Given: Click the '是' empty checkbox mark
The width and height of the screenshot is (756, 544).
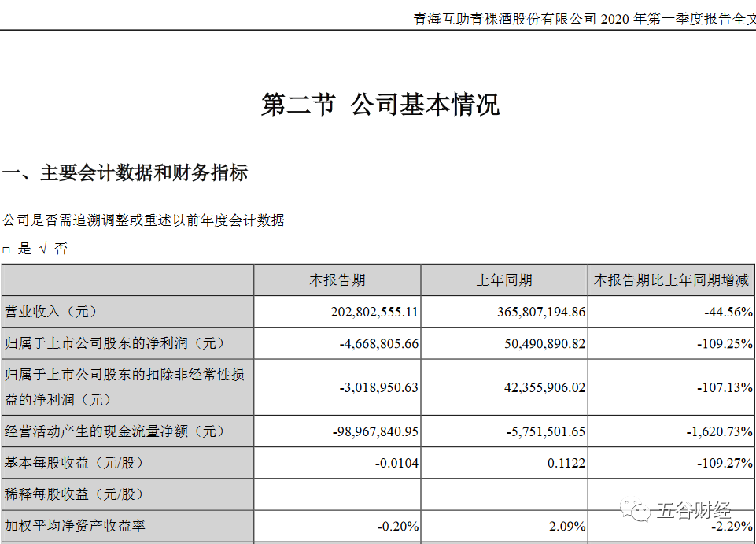Looking at the screenshot, I should click(6, 250).
